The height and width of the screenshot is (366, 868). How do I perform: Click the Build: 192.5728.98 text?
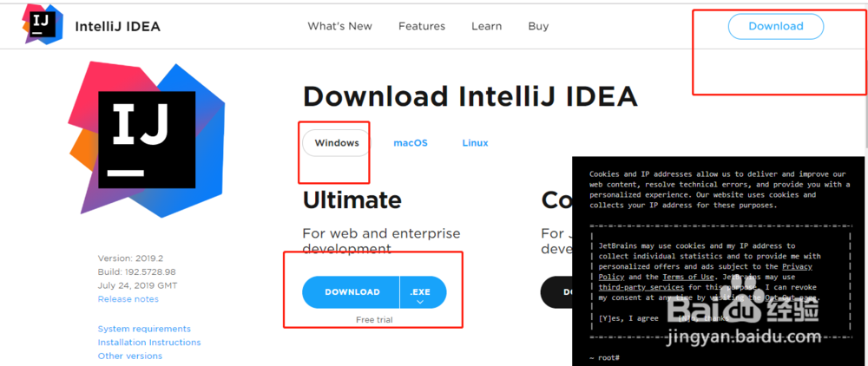137,272
